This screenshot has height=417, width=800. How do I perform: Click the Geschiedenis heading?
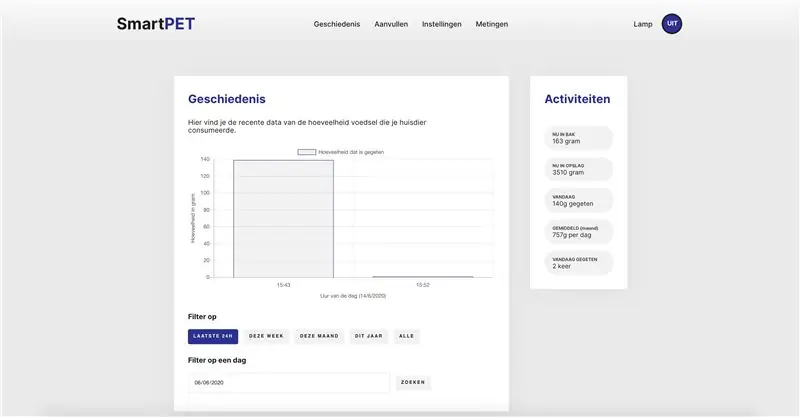pos(227,99)
